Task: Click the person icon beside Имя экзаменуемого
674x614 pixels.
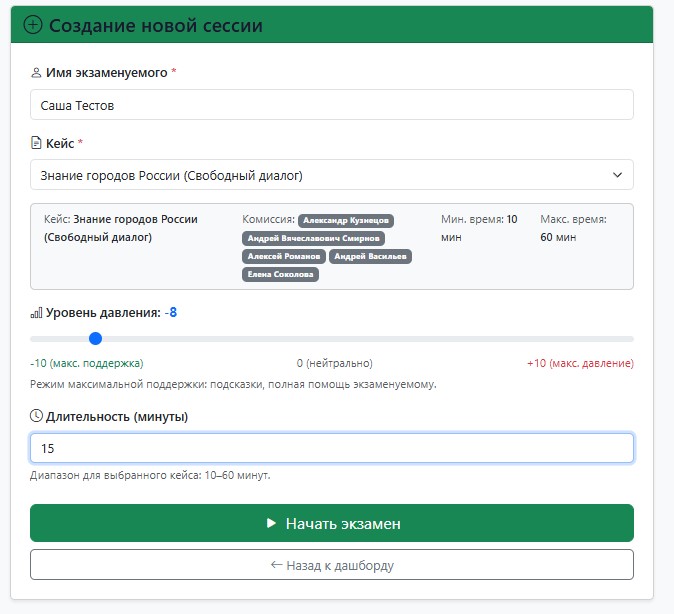Action: click(x=36, y=73)
